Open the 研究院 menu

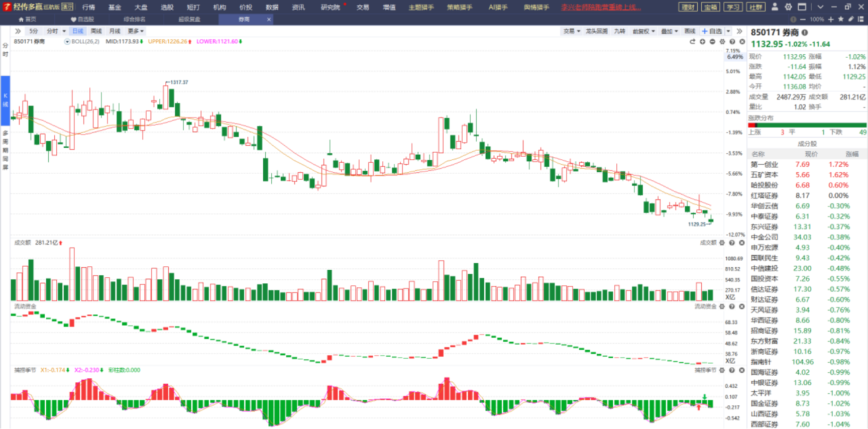point(330,7)
